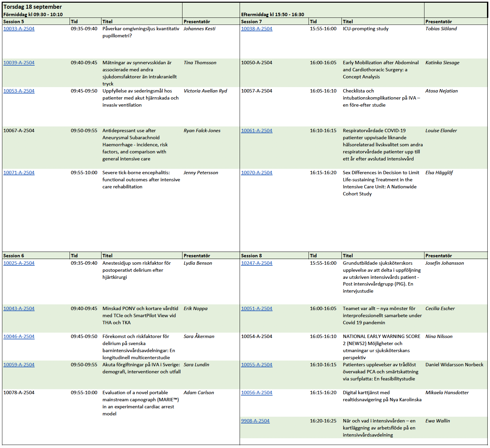Select title starting 'NATIONAL EARLY WARNING SCORE'
This screenshot has height=448, width=490.
pos(381,347)
